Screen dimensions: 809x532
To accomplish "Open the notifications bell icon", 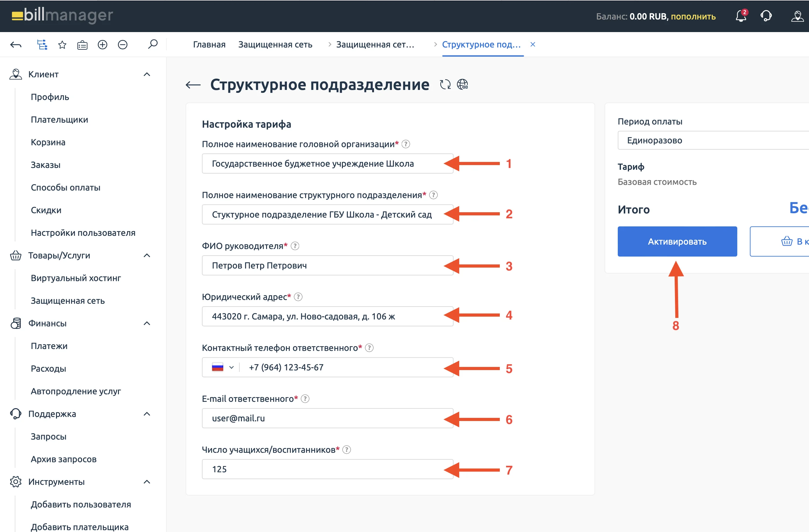I will tap(741, 16).
